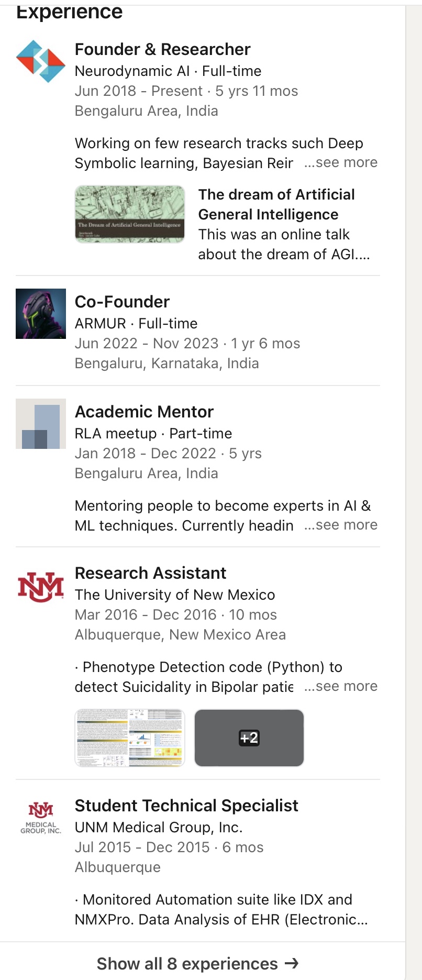Open the dream of Artificial General Intelligence title
This screenshot has width=422, height=980.
[276, 204]
